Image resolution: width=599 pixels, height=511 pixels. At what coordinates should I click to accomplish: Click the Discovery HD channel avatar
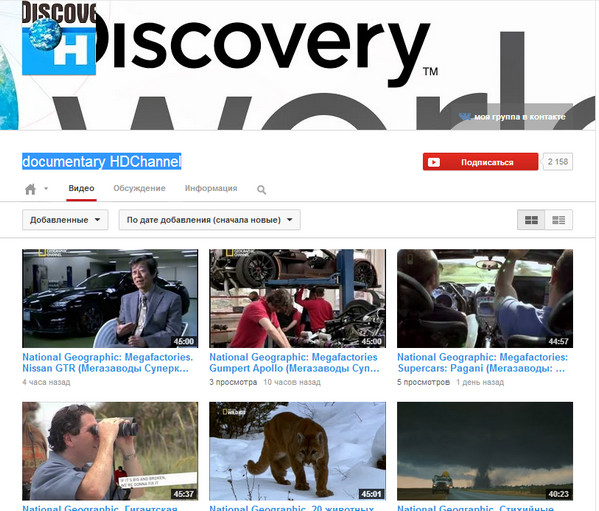tap(59, 38)
